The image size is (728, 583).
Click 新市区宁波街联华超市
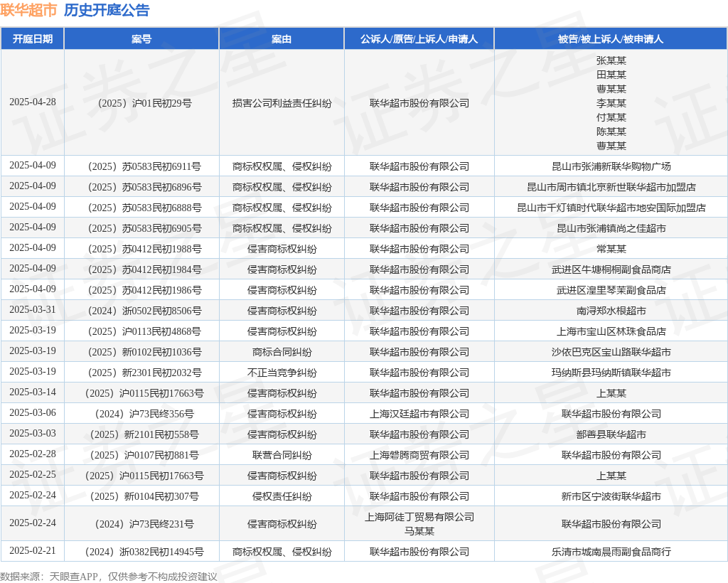point(611,497)
